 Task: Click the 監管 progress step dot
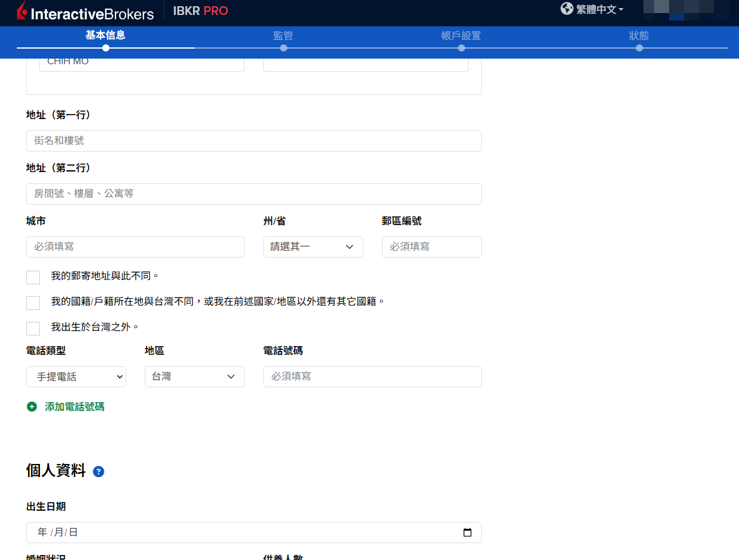click(283, 48)
